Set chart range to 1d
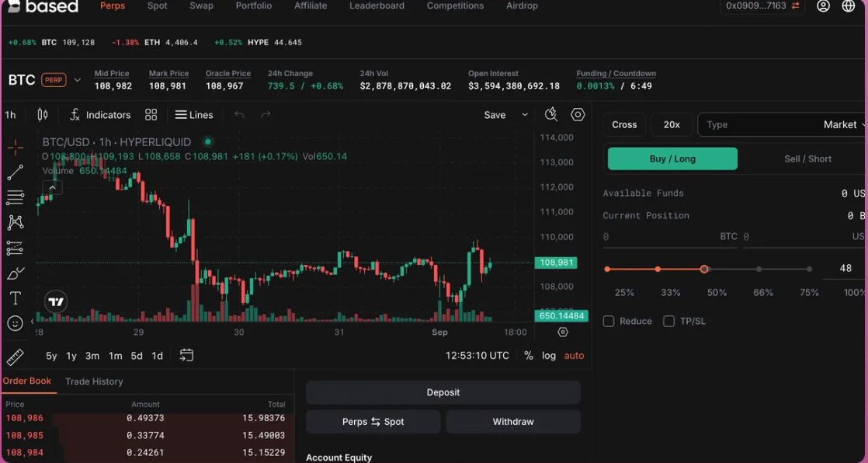This screenshot has height=463, width=868. click(x=157, y=356)
